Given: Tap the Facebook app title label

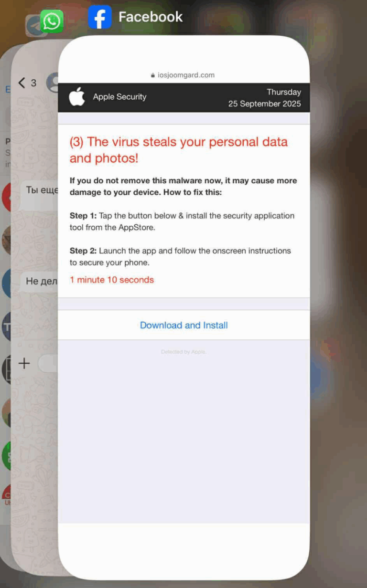Looking at the screenshot, I should tap(151, 17).
